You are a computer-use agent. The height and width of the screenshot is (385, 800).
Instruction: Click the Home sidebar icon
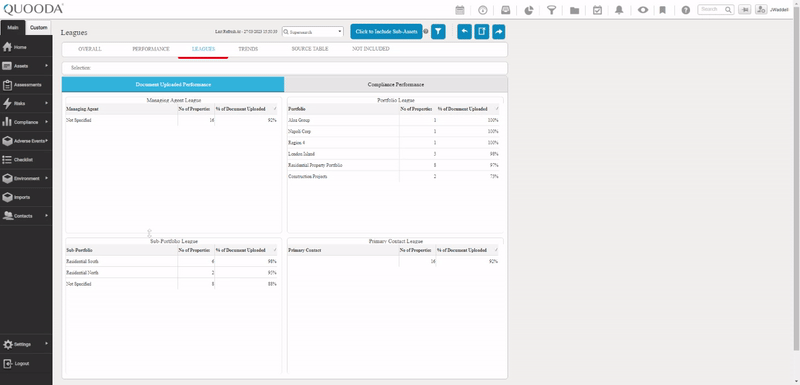click(7, 47)
